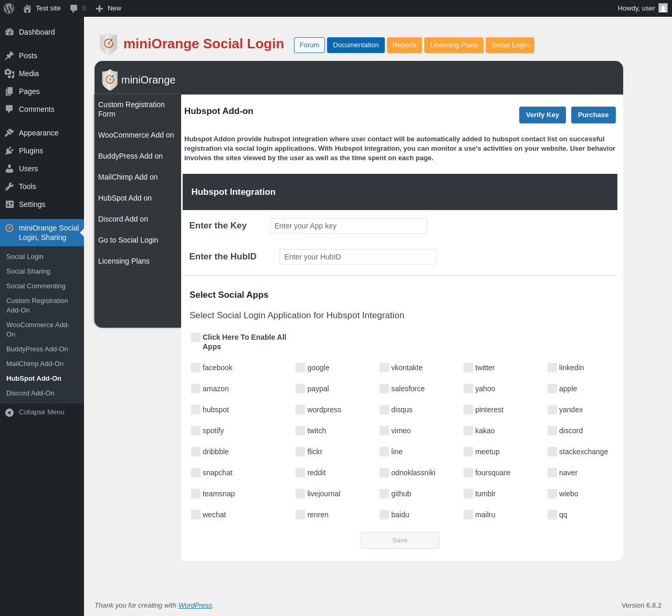
Task: Go to Social Login tab
Action: click(138, 240)
